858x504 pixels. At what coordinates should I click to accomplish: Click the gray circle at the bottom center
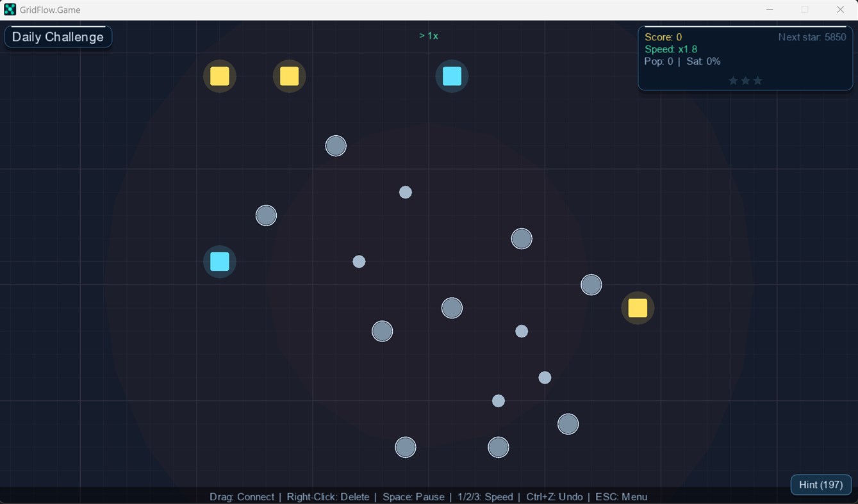pyautogui.click(x=405, y=447)
